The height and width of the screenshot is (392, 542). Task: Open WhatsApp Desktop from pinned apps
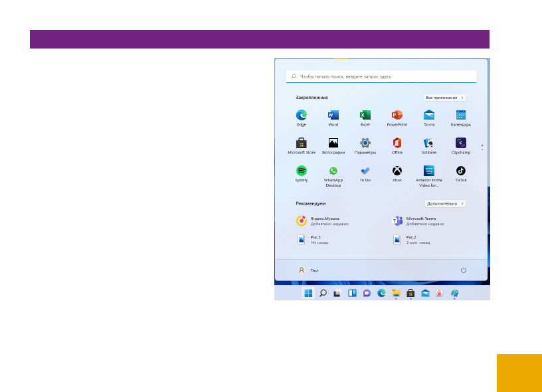pos(333,171)
